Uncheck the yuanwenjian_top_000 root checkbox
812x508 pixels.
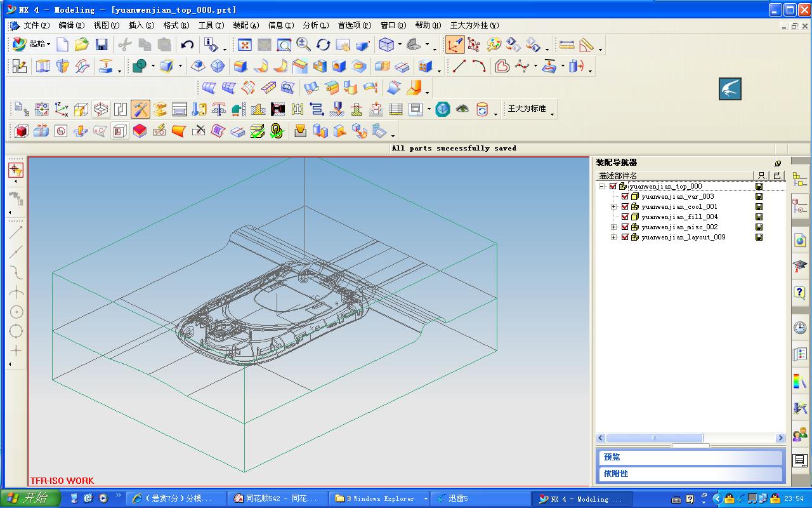pos(613,187)
